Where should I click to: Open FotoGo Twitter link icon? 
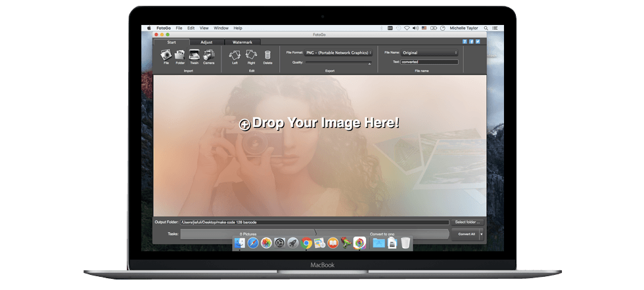(478, 41)
